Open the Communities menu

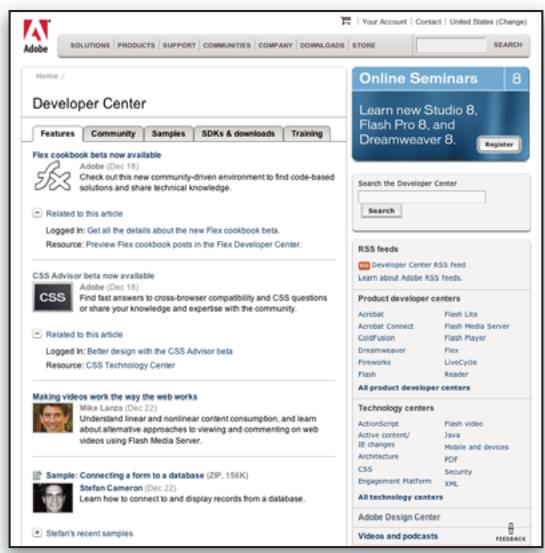(x=227, y=45)
